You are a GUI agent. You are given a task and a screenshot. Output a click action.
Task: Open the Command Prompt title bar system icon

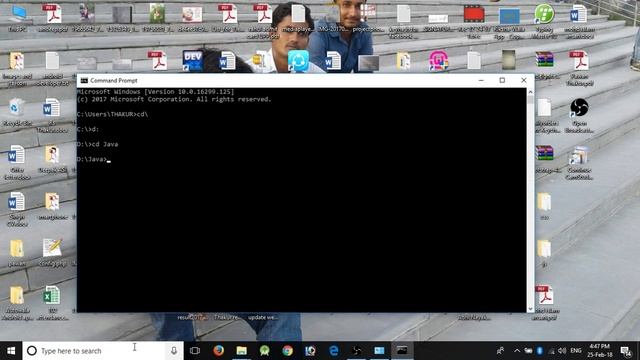[x=84, y=80]
